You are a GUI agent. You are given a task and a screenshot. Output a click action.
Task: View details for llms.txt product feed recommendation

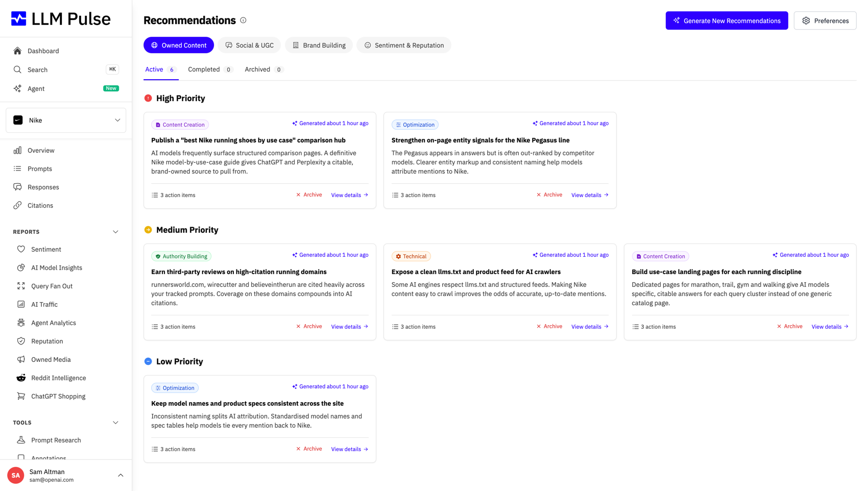590,327
